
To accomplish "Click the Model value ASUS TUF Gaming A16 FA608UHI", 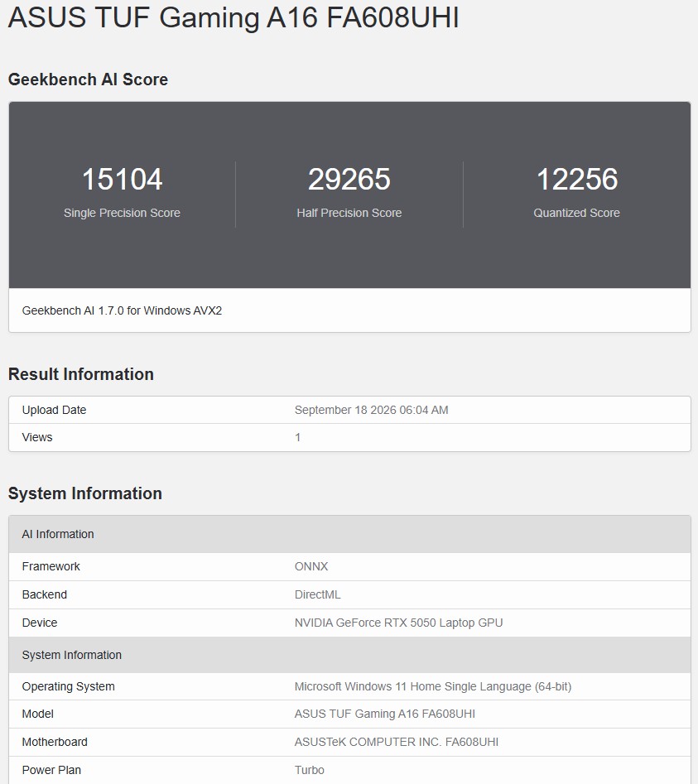I will coord(384,714).
